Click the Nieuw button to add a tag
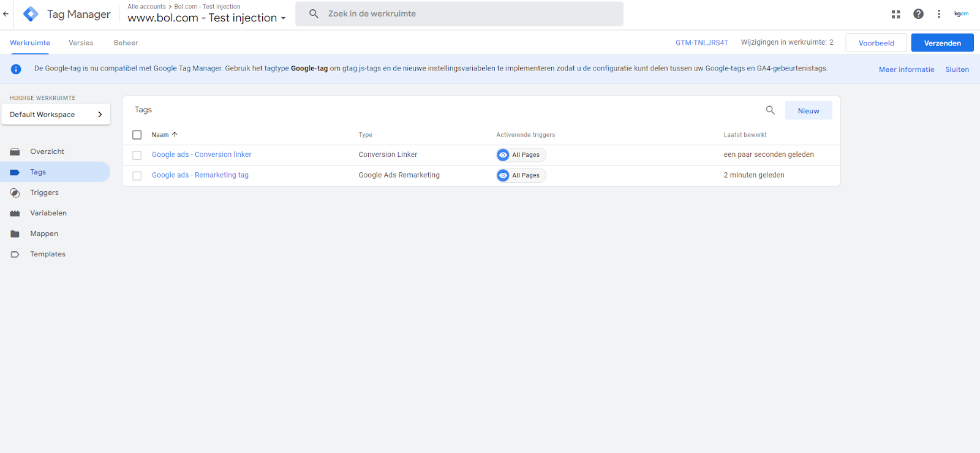 tap(809, 111)
